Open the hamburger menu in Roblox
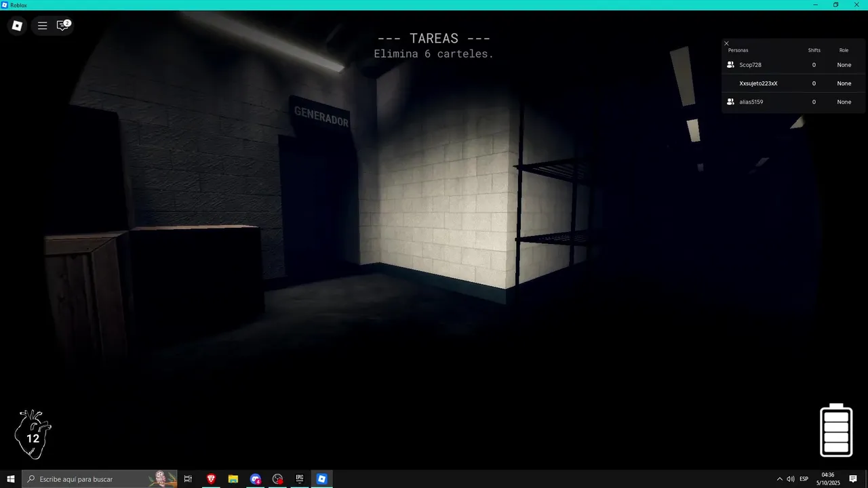 [42, 26]
